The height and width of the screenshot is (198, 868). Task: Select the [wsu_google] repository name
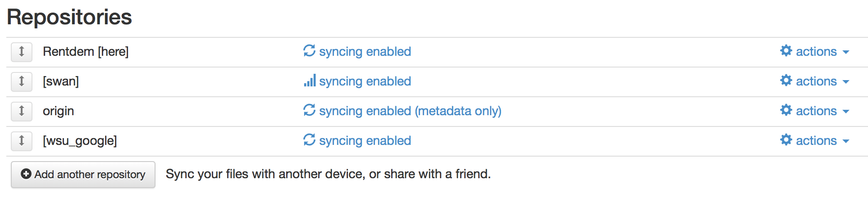pyautogui.click(x=80, y=141)
